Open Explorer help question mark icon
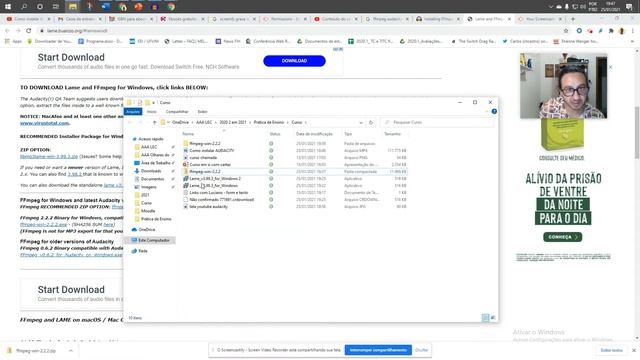 494,111
